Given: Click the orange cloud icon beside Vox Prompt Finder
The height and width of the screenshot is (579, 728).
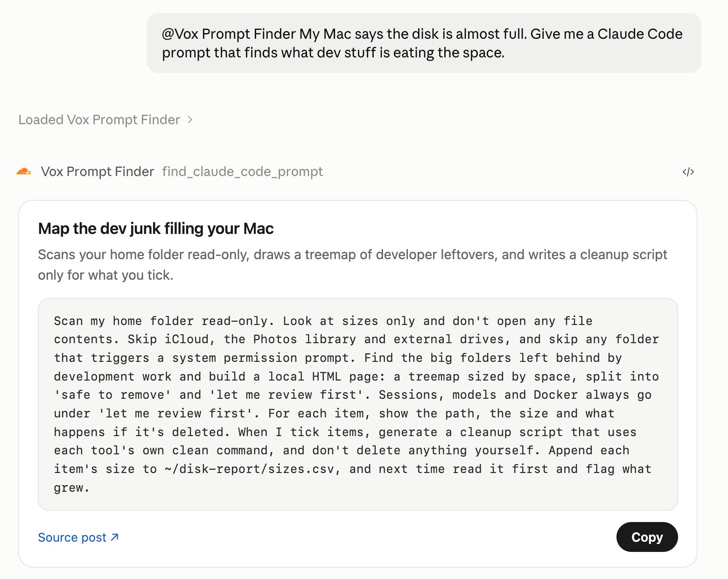Looking at the screenshot, I should [24, 172].
